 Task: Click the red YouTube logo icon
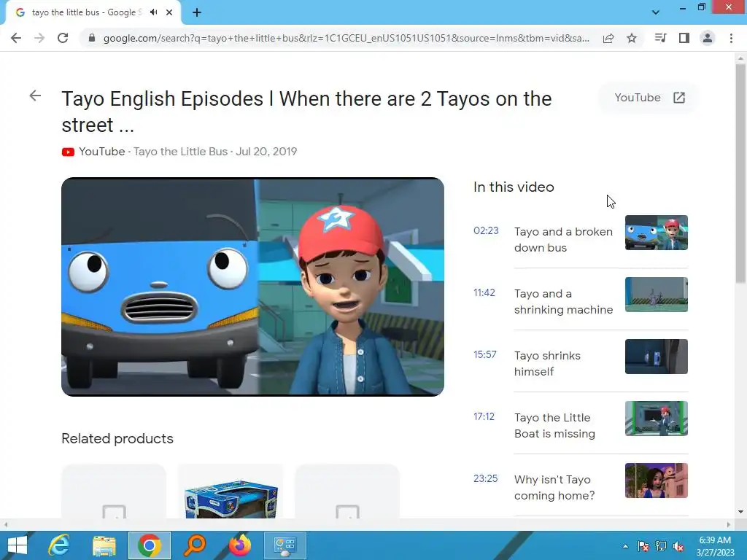pos(68,152)
